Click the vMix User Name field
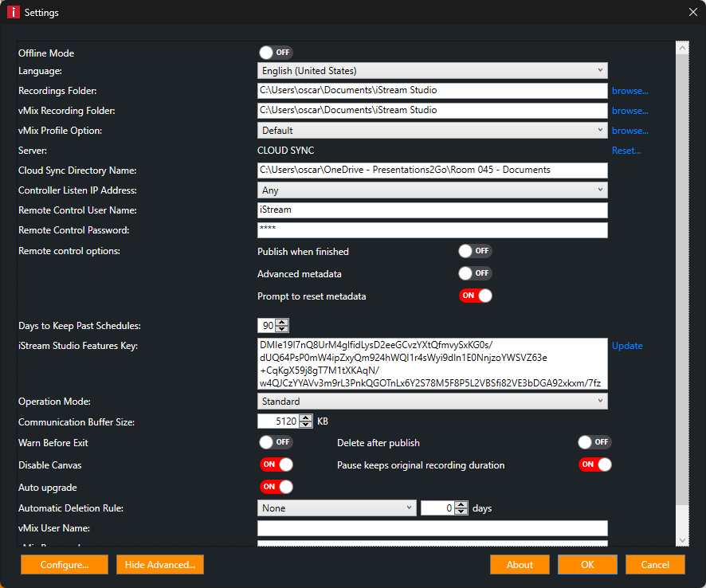The height and width of the screenshot is (588, 706). [432, 528]
